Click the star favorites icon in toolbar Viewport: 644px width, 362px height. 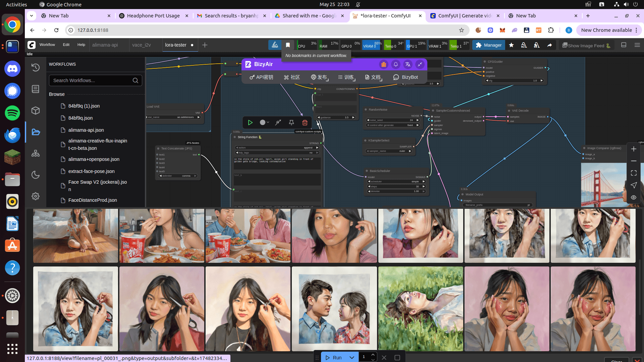pos(511,45)
